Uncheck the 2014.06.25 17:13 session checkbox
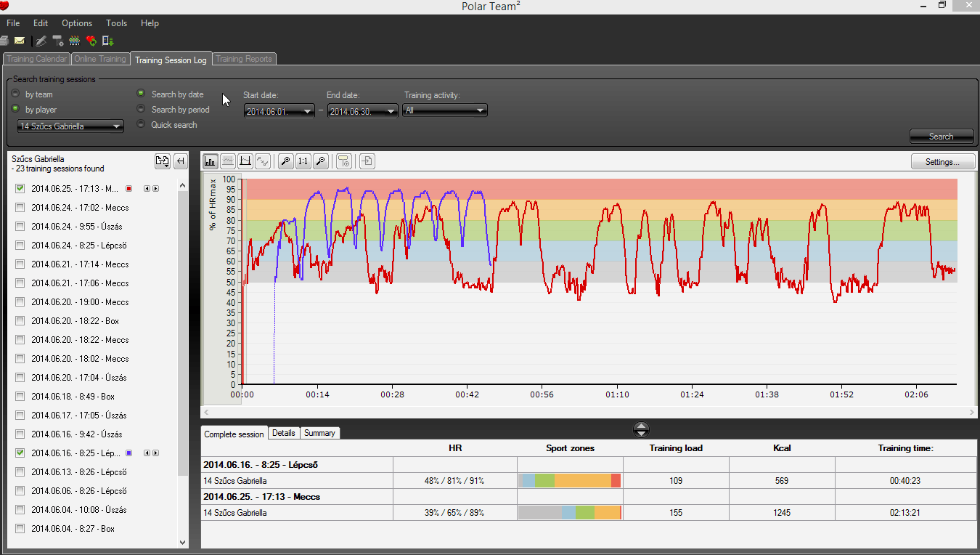Image resolution: width=980 pixels, height=555 pixels. (20, 189)
